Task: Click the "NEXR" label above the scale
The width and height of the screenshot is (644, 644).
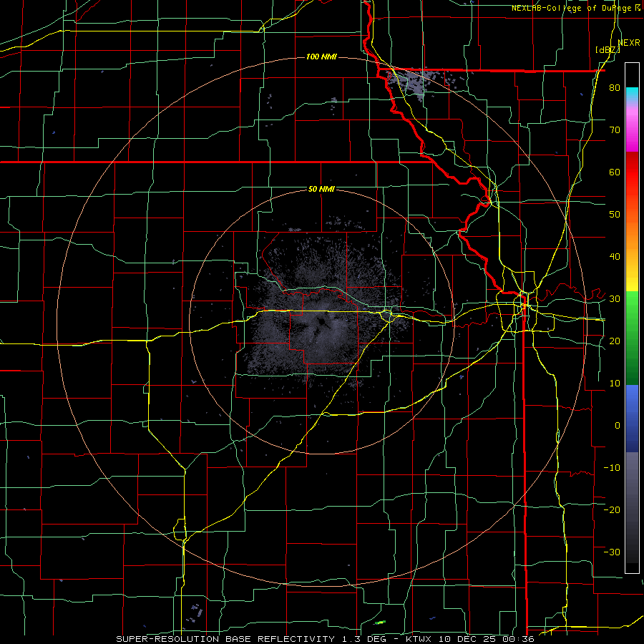Action: coord(628,43)
